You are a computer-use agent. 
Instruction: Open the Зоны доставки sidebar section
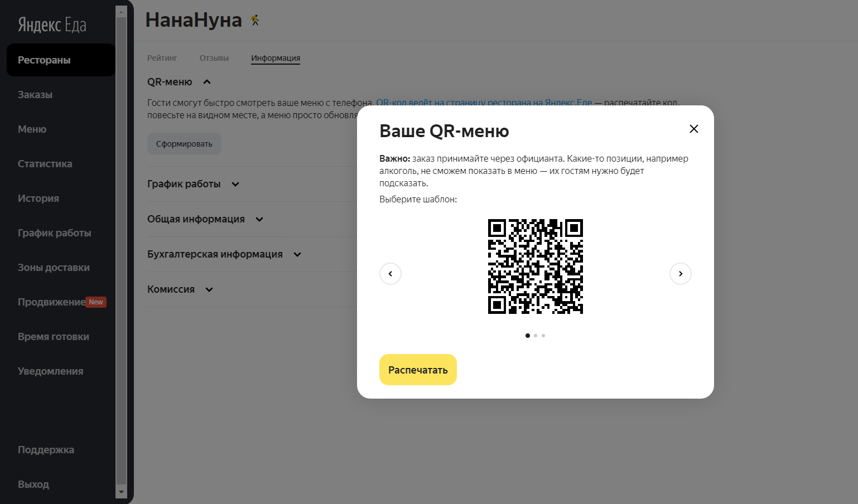click(54, 268)
